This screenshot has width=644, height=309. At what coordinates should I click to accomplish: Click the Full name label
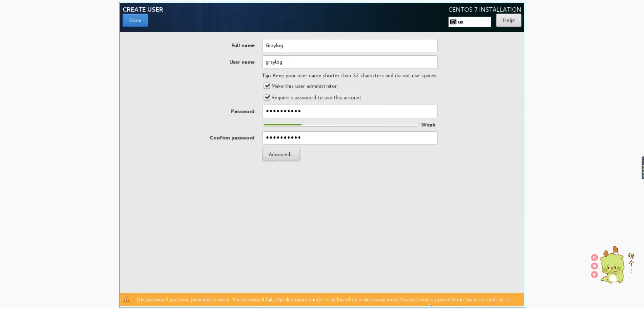tap(243, 46)
